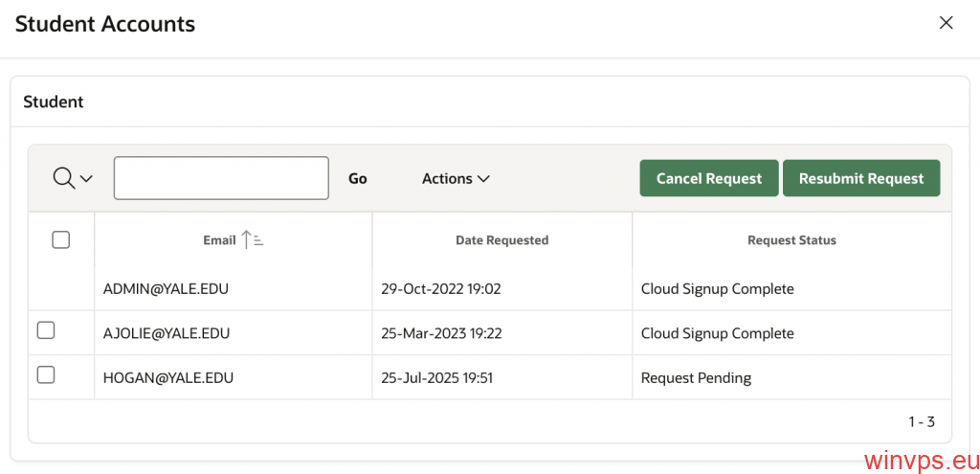Click the 1 - 3 pagination label
The height and width of the screenshot is (474, 980).
click(x=922, y=422)
